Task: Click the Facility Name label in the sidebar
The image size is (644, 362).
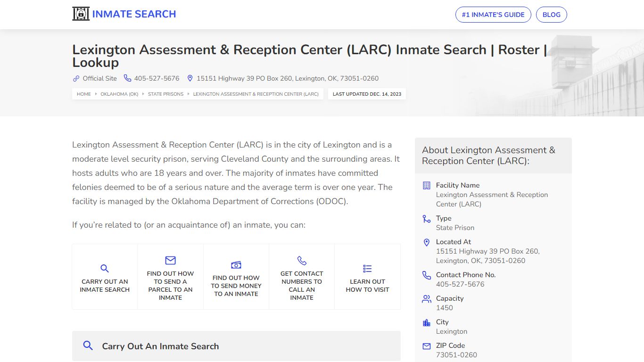Action: coord(458,185)
